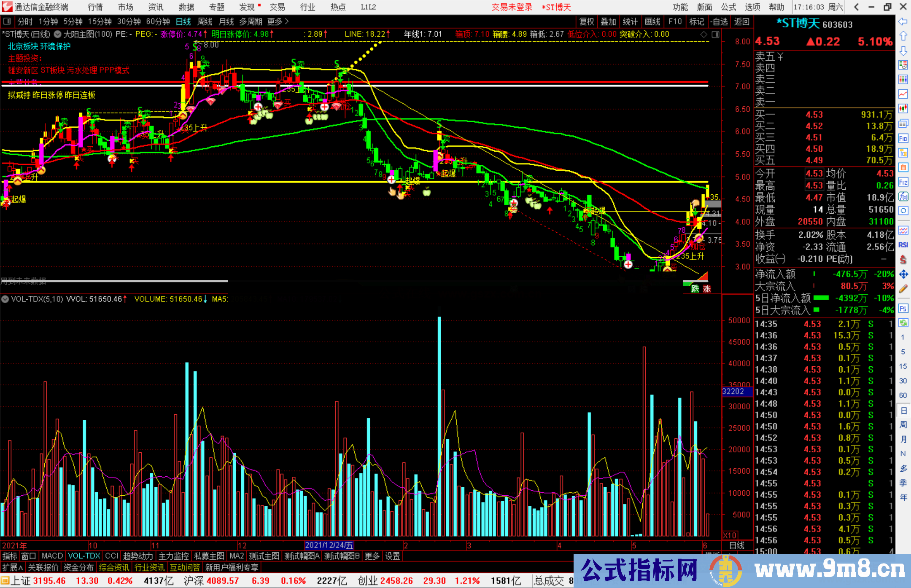
Task: Click the f(x) formula icon in sidebar
Action: (x=903, y=196)
